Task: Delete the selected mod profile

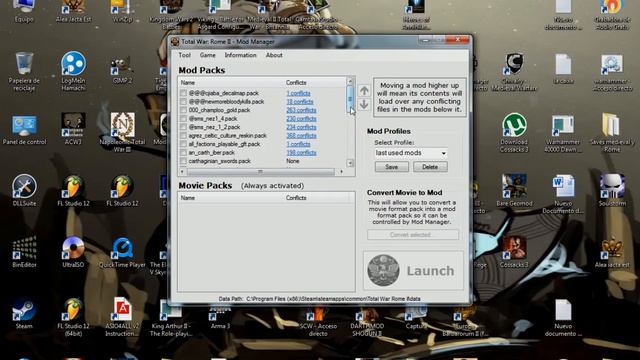Action: tap(430, 167)
